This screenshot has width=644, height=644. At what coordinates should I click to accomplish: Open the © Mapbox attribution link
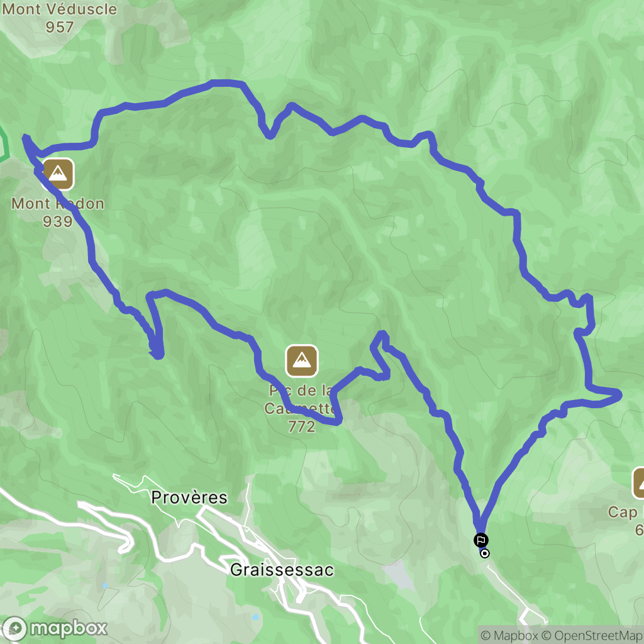click(x=508, y=635)
